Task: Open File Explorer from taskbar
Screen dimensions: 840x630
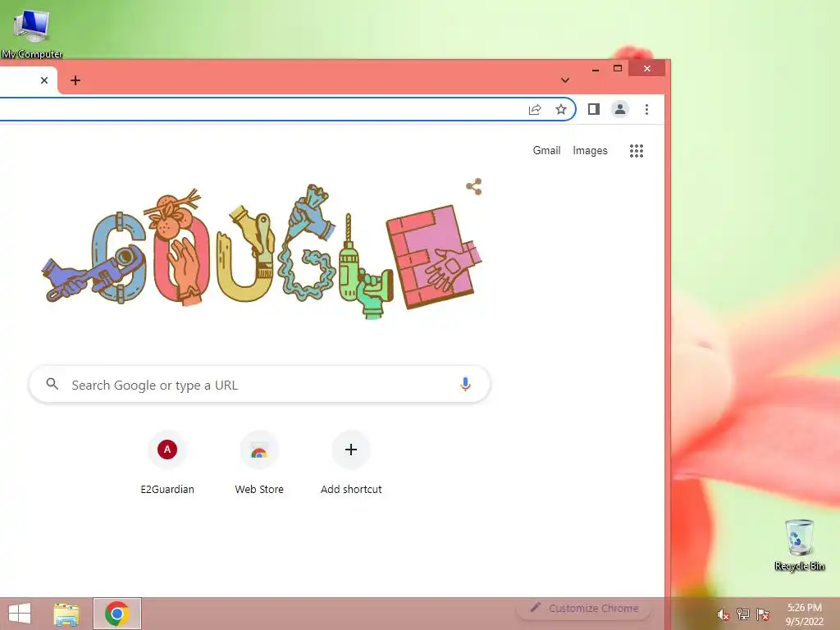Action: (x=66, y=614)
